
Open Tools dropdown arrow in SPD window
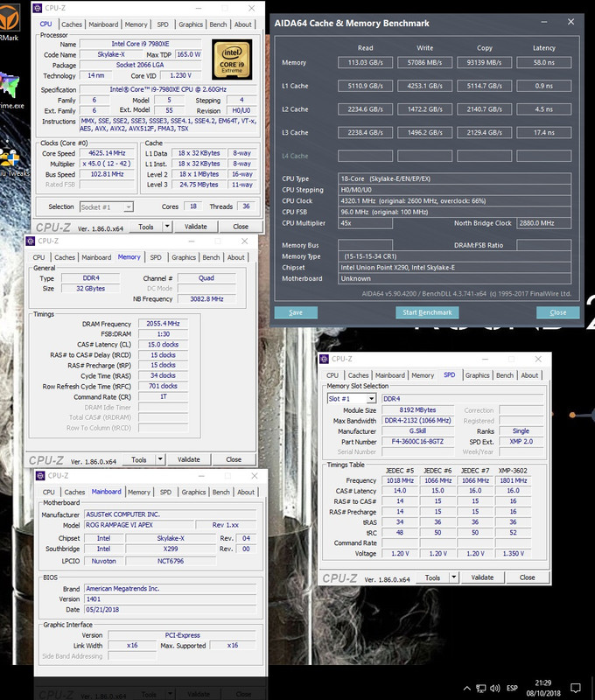click(453, 577)
